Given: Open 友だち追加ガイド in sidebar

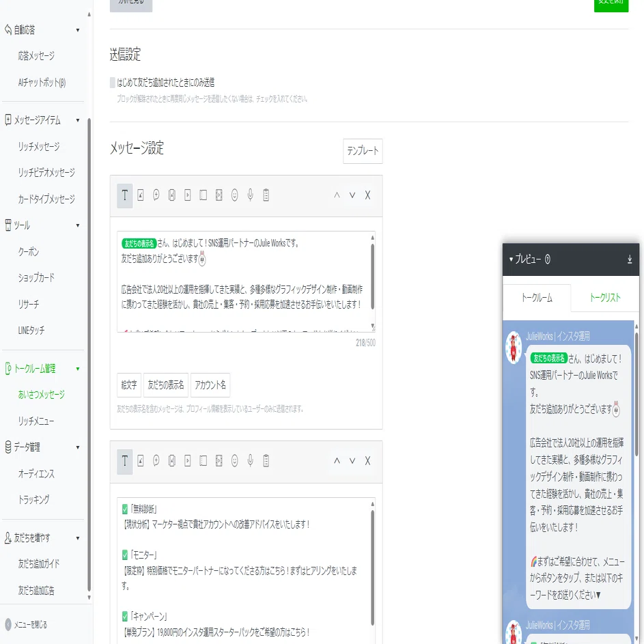Looking at the screenshot, I should pyautogui.click(x=39, y=564).
